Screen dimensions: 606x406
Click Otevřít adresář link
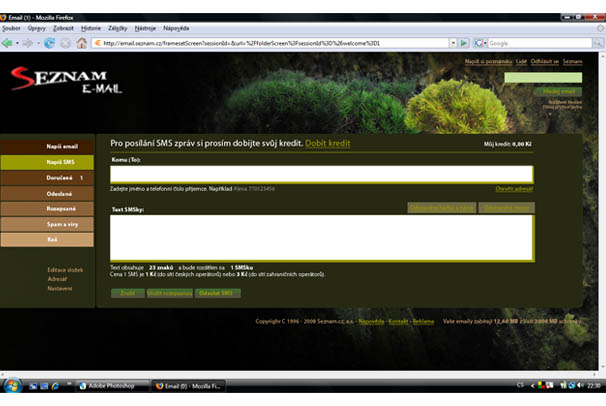pos(513,188)
